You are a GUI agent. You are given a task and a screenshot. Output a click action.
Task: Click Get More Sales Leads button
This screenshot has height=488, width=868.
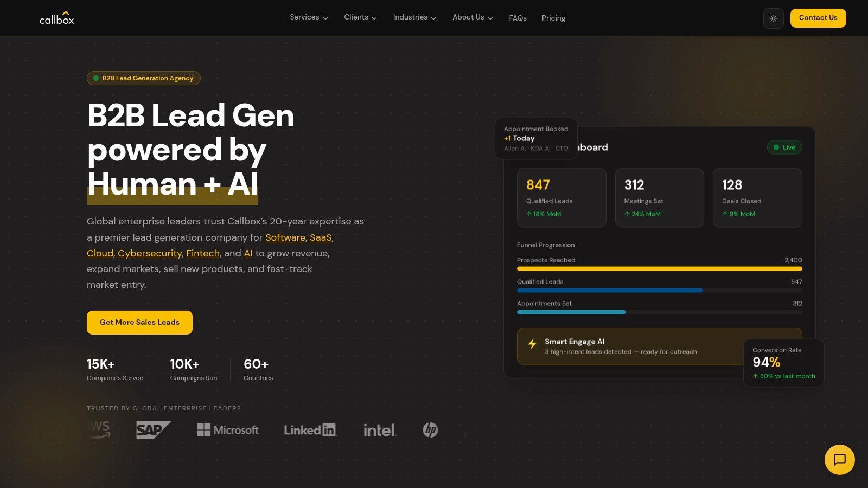tap(139, 323)
